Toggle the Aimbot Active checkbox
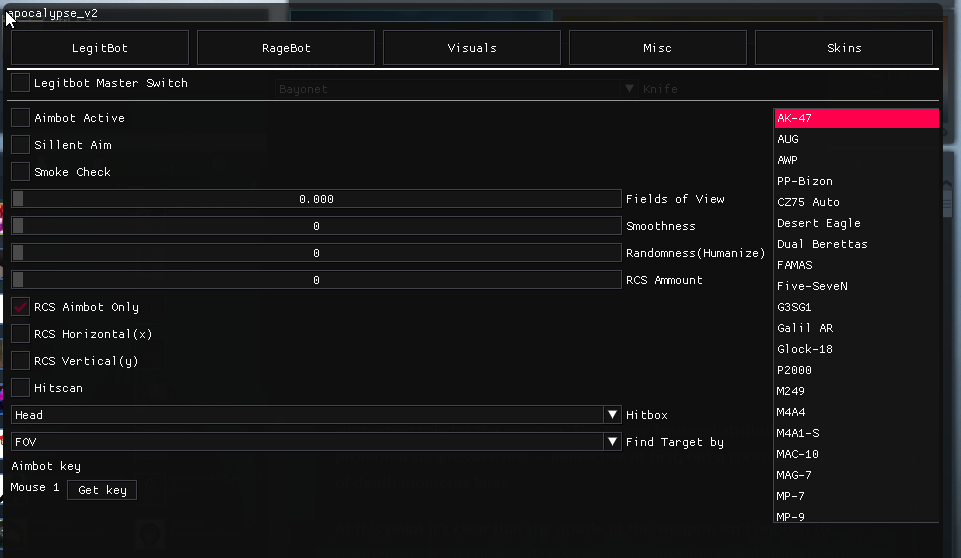Viewport: 961px width, 558px height. (21, 118)
